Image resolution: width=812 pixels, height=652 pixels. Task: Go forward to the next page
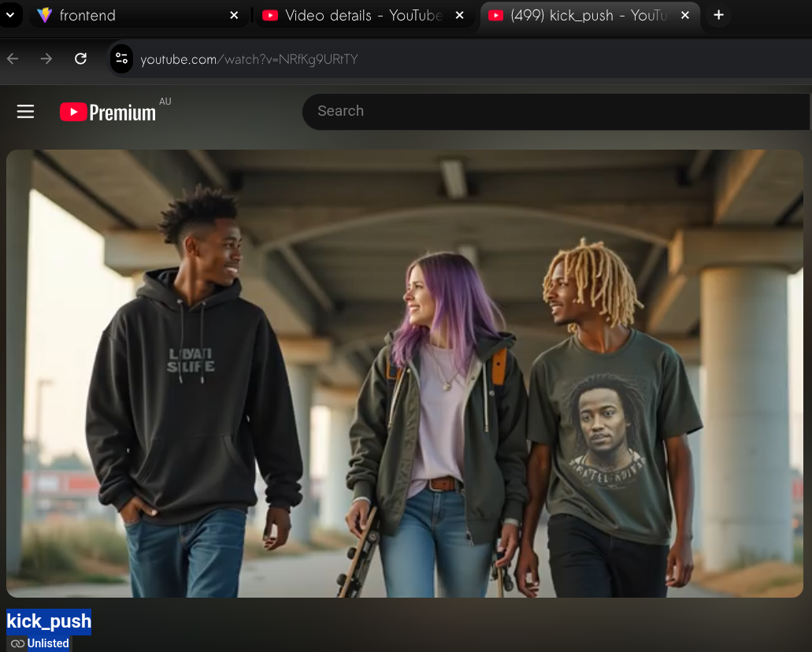[46, 59]
